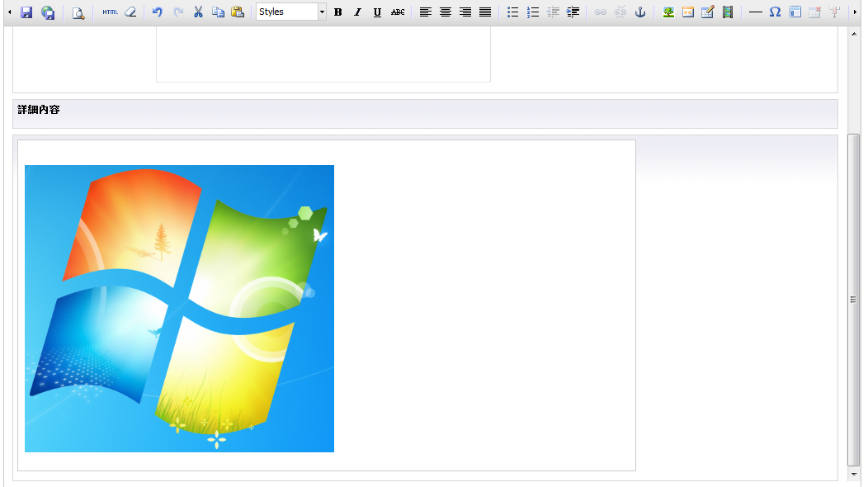Align text right
The width and height of the screenshot is (868, 487).
tap(465, 12)
